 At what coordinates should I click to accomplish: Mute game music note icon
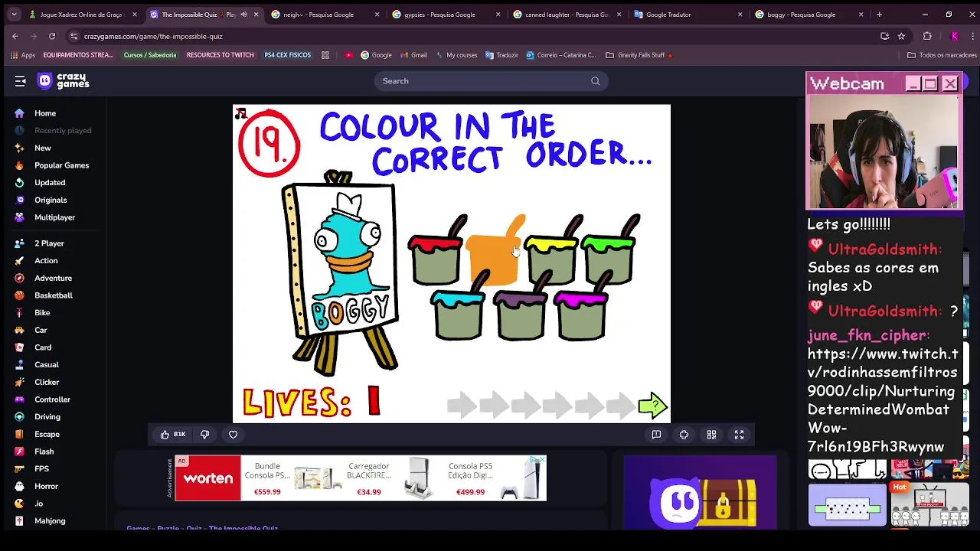240,114
